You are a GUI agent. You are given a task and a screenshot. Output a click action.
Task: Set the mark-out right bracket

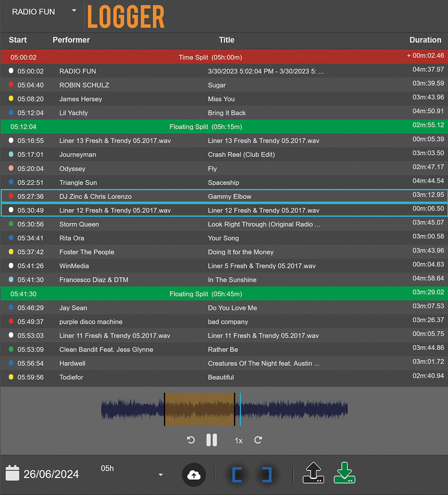coord(267,475)
